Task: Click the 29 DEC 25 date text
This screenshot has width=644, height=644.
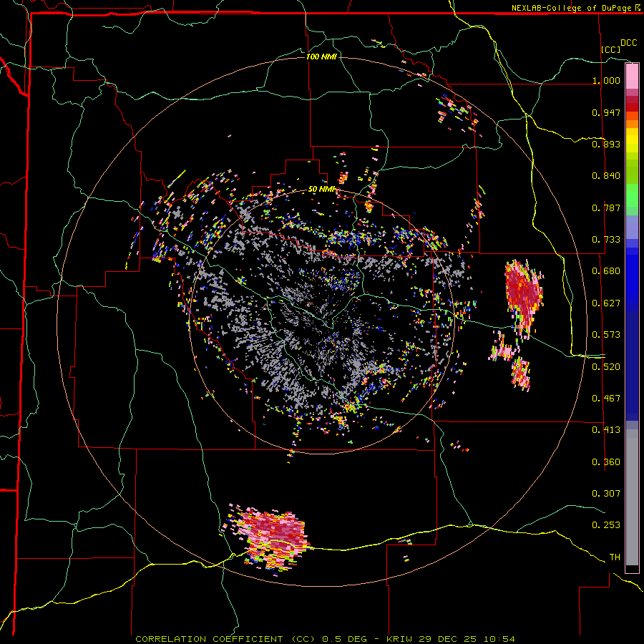Action: [447, 639]
